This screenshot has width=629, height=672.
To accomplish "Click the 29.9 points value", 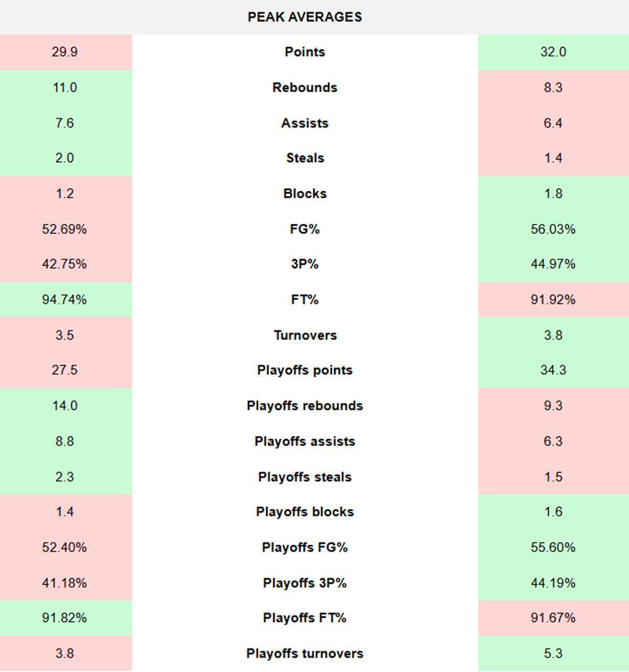I will click(x=64, y=52).
